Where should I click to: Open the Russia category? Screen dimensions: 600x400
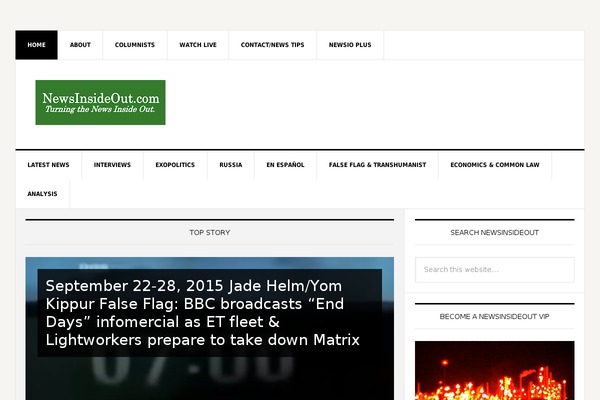pos(231,165)
